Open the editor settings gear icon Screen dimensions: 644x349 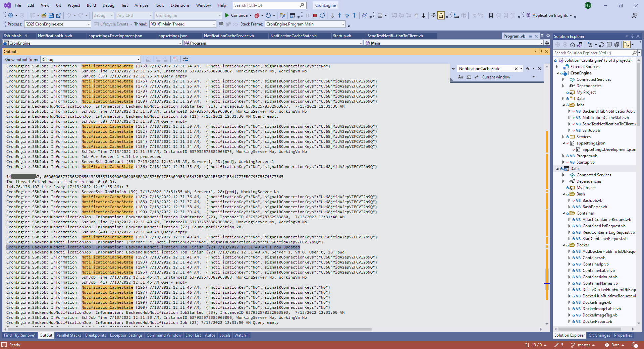click(x=548, y=36)
